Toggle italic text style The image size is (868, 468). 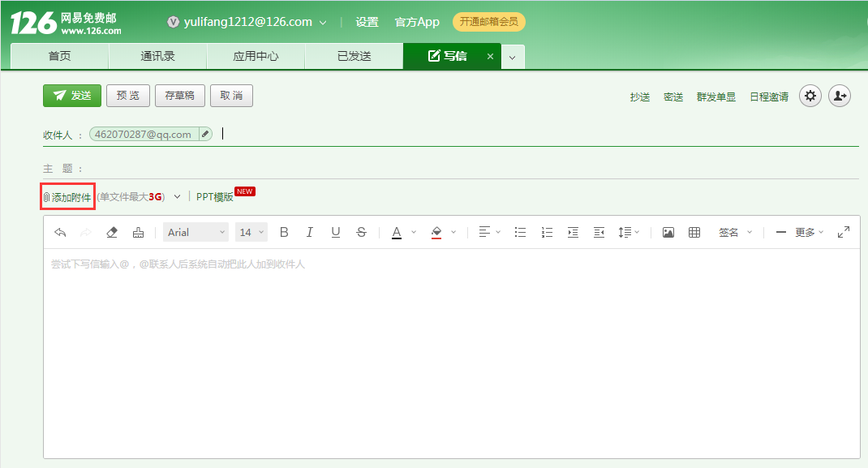point(309,233)
